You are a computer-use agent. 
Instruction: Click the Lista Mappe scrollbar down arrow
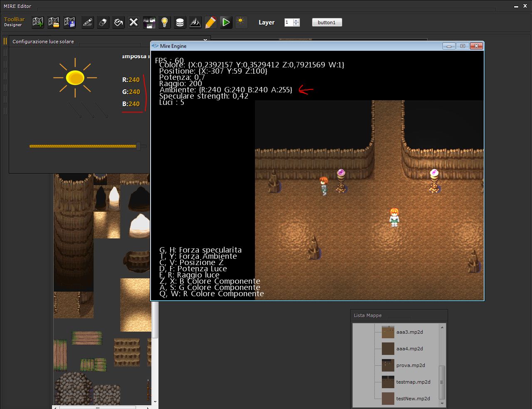pyautogui.click(x=442, y=403)
